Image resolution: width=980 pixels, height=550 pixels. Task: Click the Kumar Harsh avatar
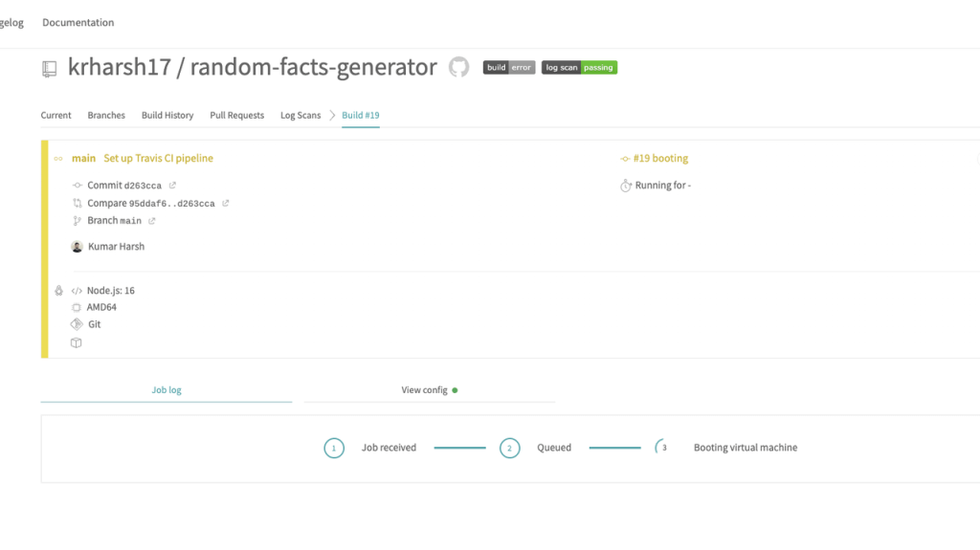pyautogui.click(x=77, y=246)
